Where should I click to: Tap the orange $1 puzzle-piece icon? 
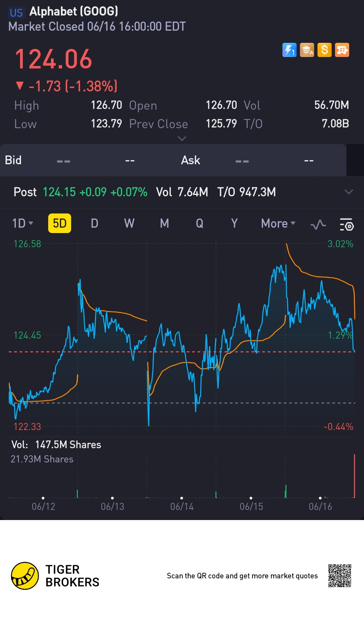342,50
